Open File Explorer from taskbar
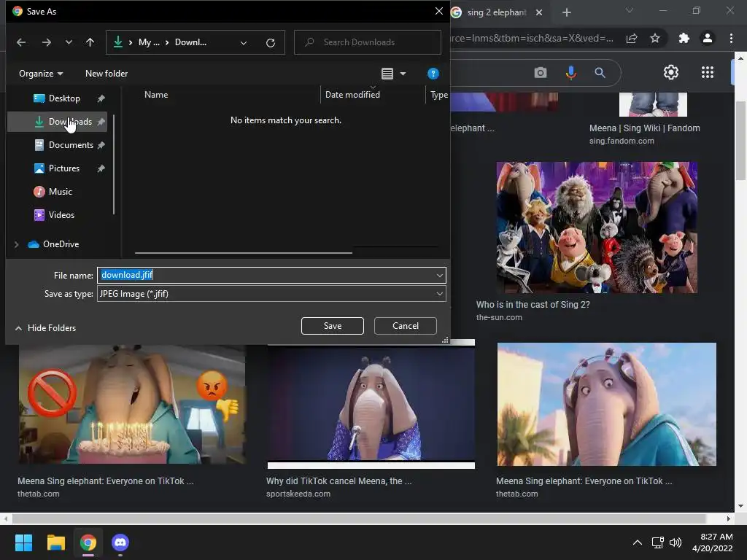The image size is (747, 560). [55, 542]
